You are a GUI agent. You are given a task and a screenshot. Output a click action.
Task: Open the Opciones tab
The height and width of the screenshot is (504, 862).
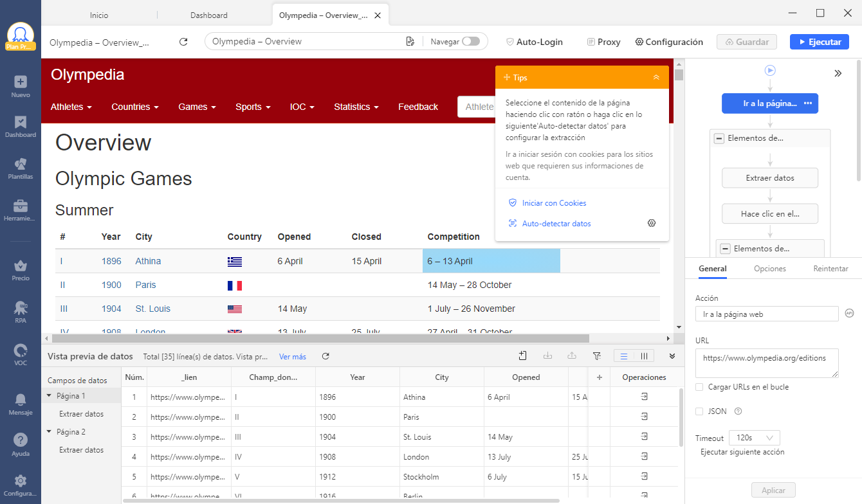click(x=770, y=269)
